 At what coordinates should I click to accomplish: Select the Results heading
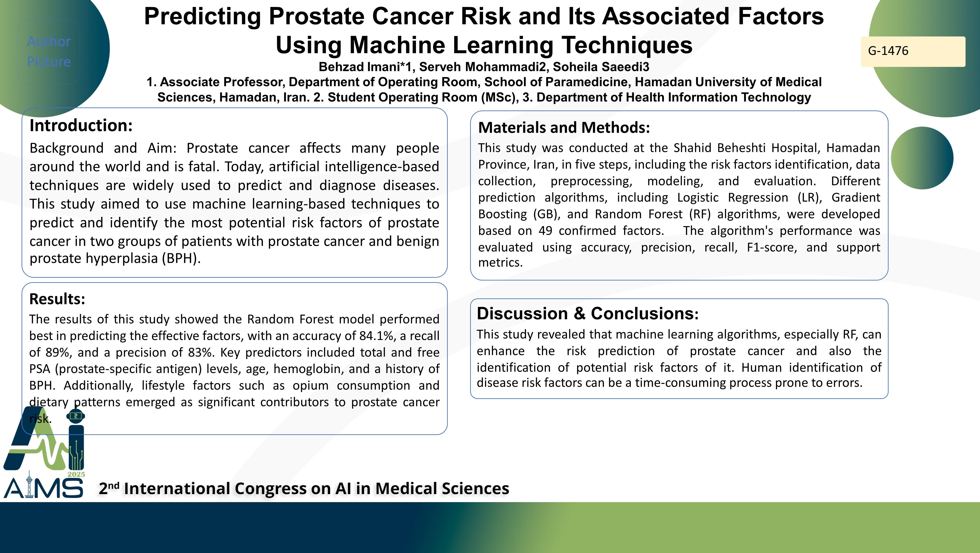57,299
